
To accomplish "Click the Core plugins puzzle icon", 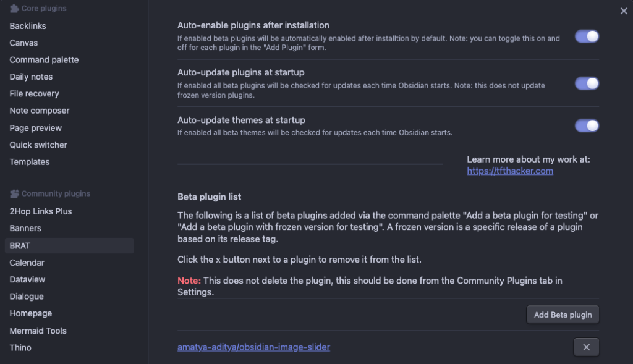I will pyautogui.click(x=14, y=8).
